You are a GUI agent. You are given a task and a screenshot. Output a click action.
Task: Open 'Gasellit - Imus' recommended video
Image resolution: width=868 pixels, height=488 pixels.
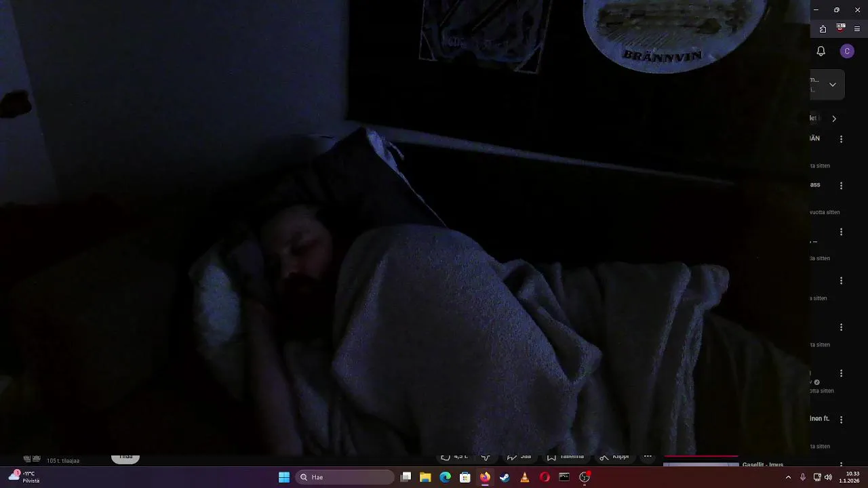[x=763, y=464]
